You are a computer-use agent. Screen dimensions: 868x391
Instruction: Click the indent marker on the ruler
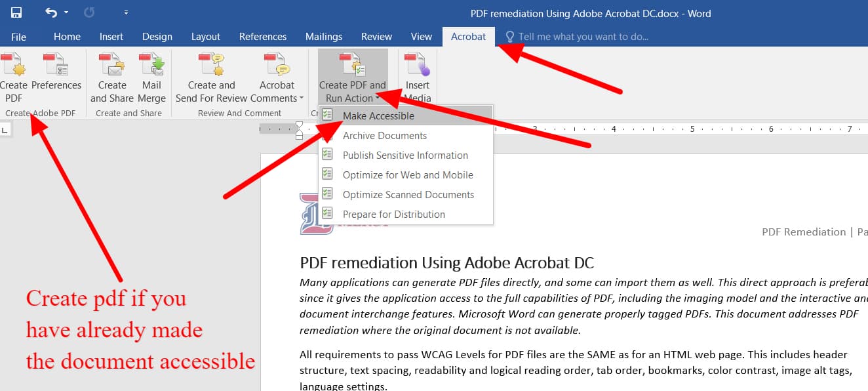[300, 130]
